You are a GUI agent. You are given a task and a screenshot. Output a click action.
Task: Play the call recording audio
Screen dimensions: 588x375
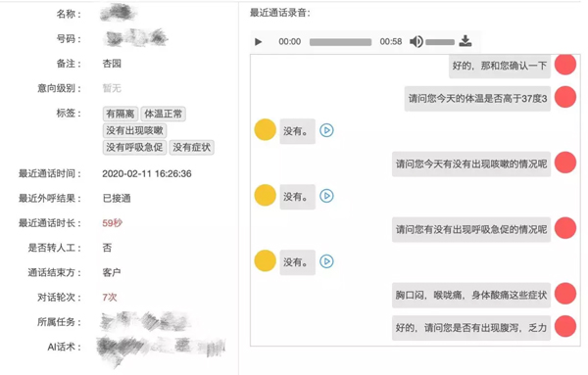point(258,41)
